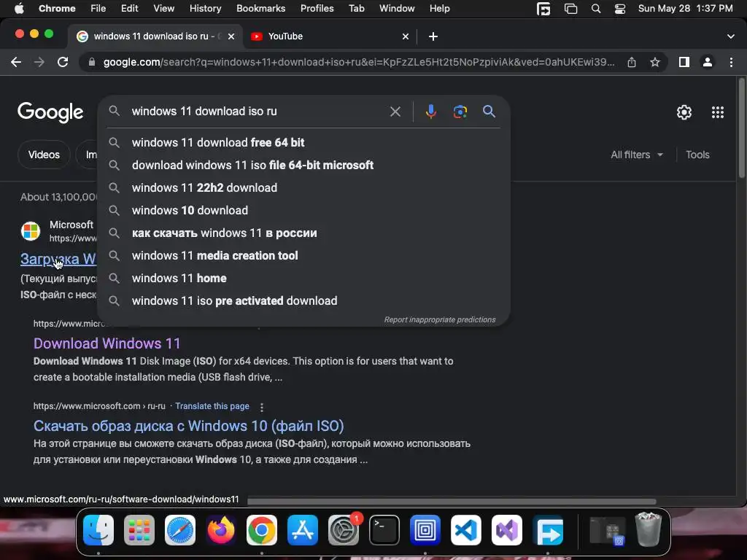Choose suggestion windows 11 home
This screenshot has height=560, width=747.
coord(303,278)
